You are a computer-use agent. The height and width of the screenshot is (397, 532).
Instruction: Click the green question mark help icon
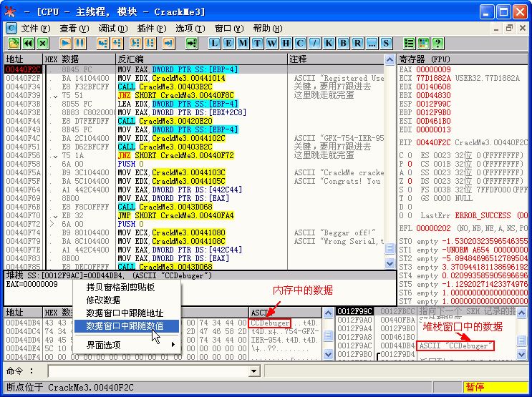[437, 44]
